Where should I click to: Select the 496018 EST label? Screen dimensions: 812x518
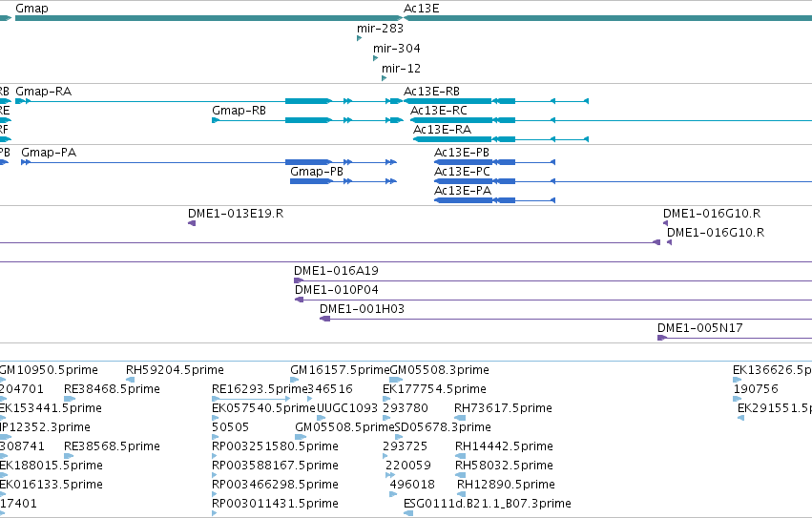pyautogui.click(x=412, y=485)
